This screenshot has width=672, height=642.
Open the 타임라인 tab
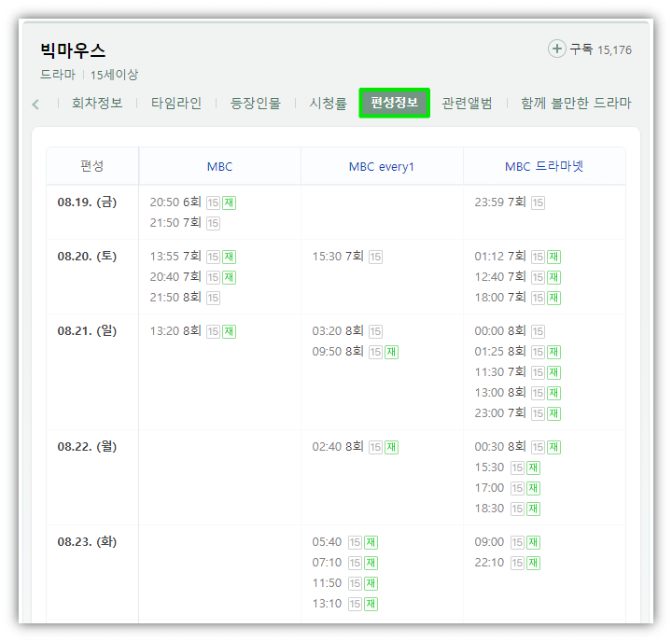point(176,103)
